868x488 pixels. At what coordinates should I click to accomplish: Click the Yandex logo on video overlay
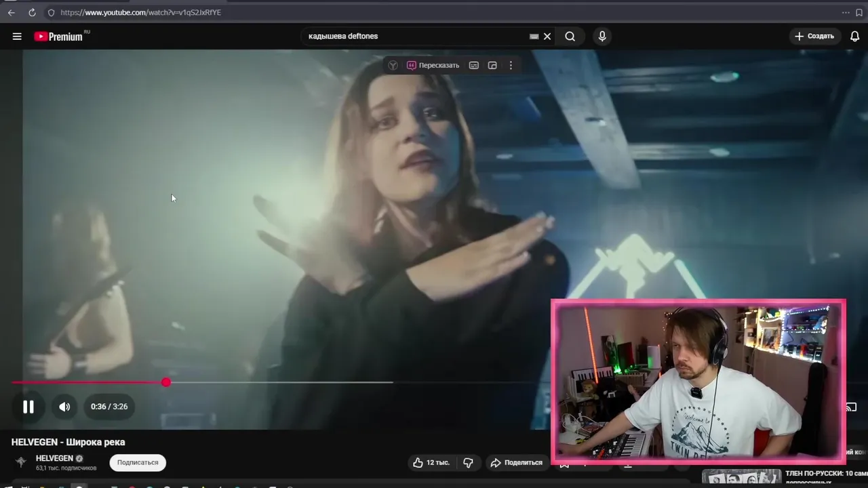(x=393, y=65)
